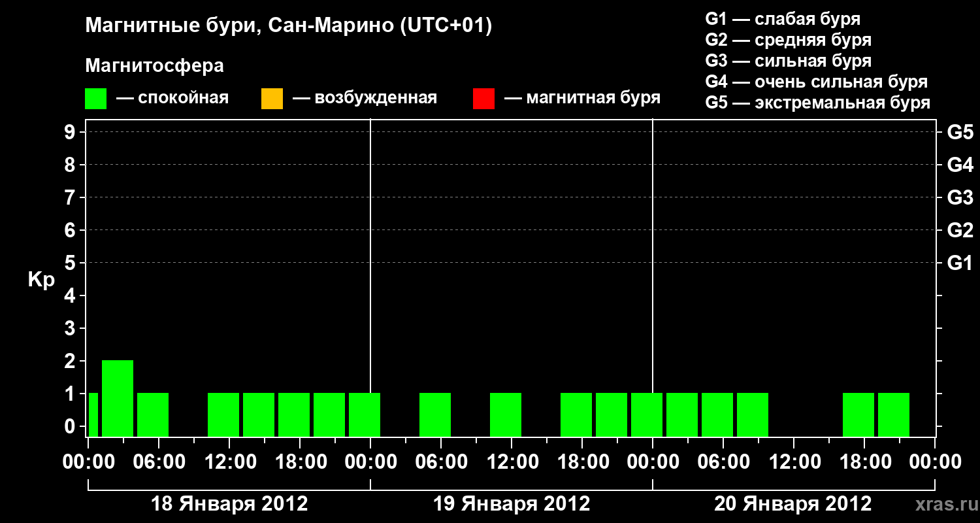980x523 pixels.
Task: Click the red 'магнитная буря' legend swatch
Action: point(483,99)
